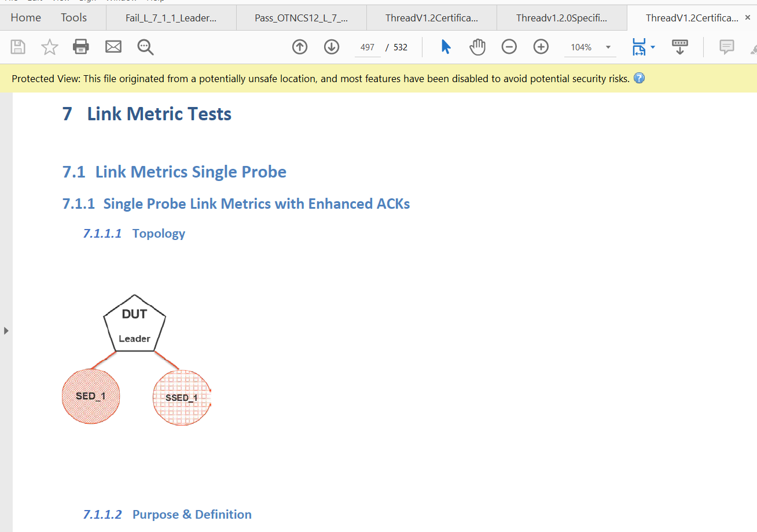Viewport: 757px width, 532px height.
Task: Zoom in on the page
Action: tap(541, 47)
